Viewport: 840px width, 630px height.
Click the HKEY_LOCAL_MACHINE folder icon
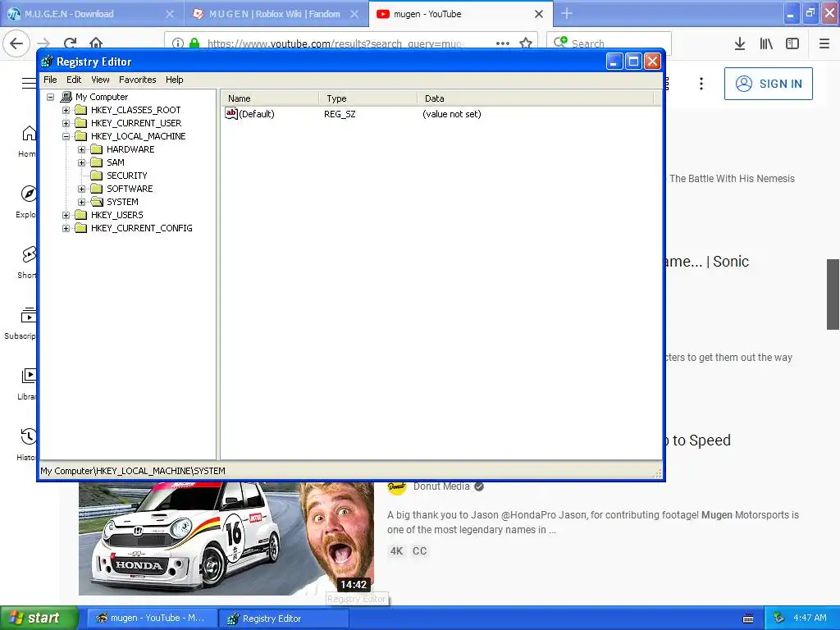click(81, 136)
